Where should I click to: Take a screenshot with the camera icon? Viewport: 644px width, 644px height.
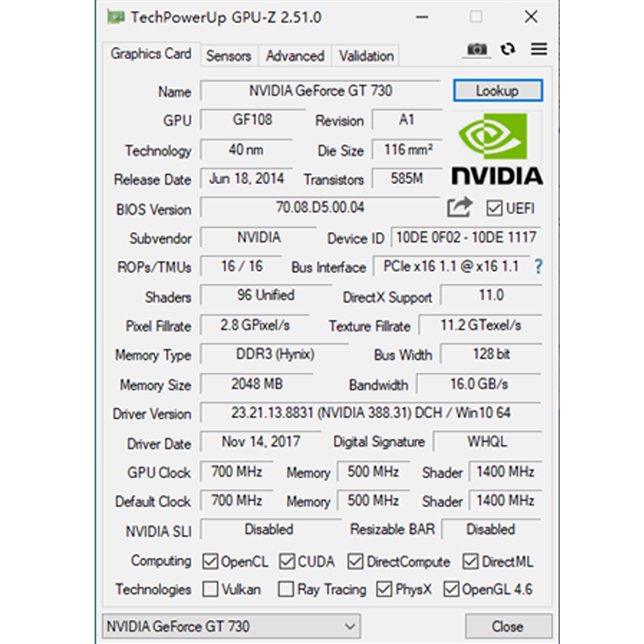(477, 50)
